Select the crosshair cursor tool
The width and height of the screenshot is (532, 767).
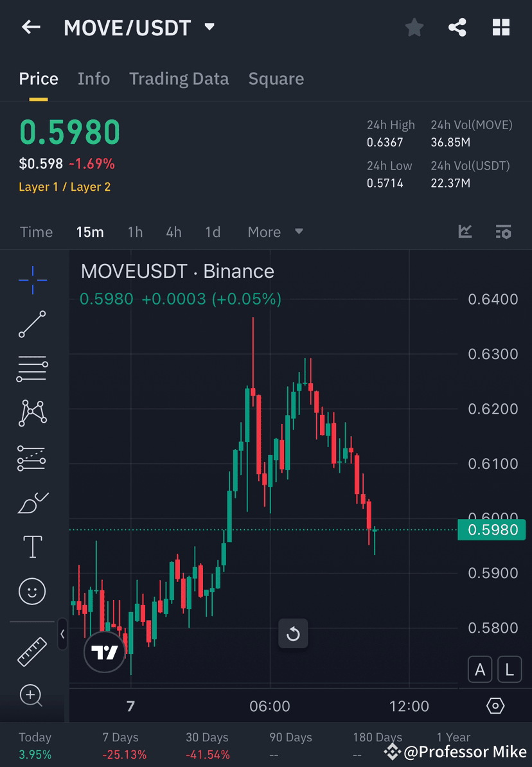click(x=32, y=279)
